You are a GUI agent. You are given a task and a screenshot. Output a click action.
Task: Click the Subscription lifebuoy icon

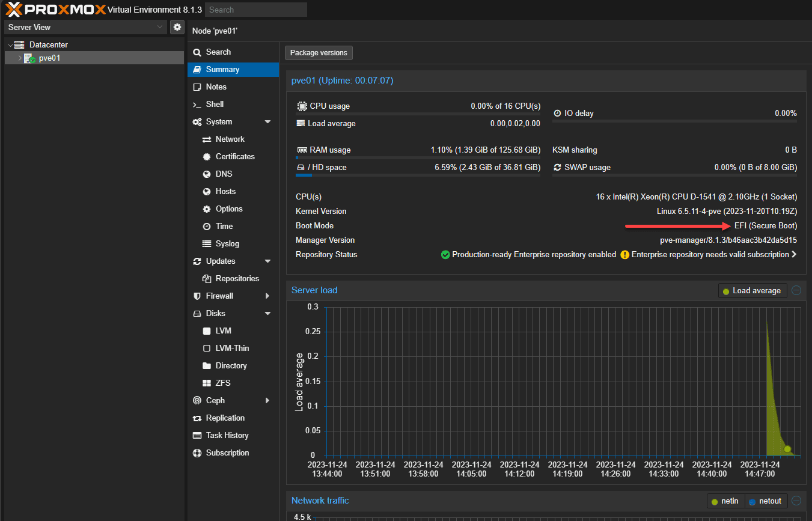(x=197, y=453)
